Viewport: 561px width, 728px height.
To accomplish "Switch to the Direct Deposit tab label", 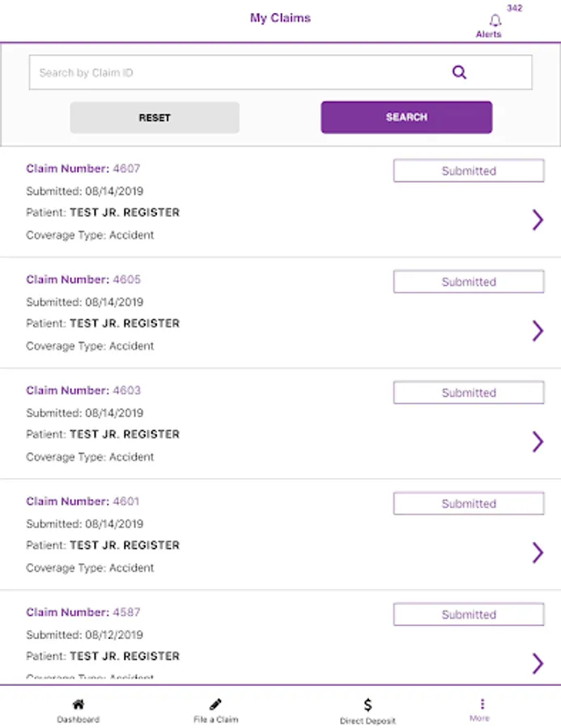I will click(368, 721).
